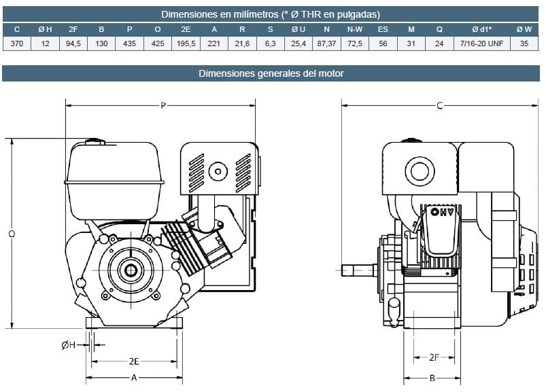Click the 'A' base width label on drawing
Image resolution: width=546 pixels, height=392 pixels.
[x=134, y=378]
